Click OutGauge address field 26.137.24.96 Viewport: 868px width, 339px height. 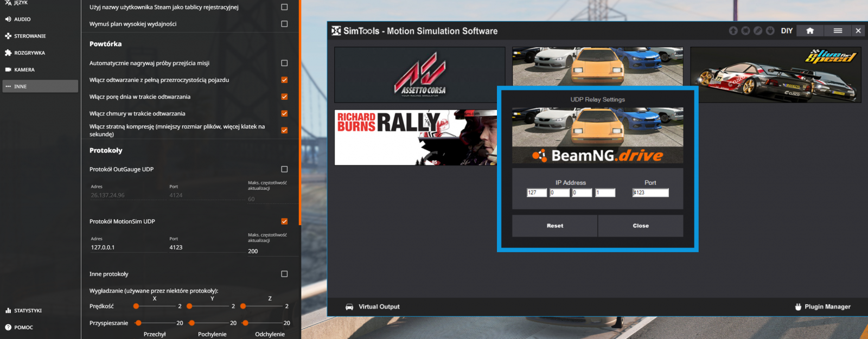pyautogui.click(x=128, y=195)
